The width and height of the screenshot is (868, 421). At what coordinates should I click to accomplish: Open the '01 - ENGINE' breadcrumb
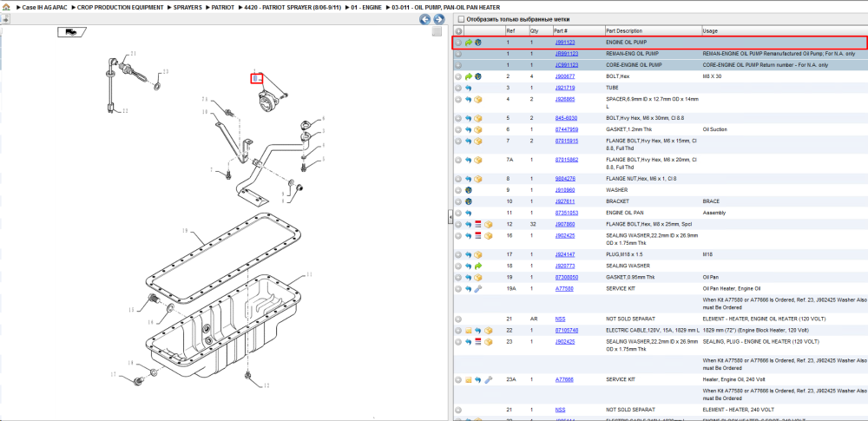pyautogui.click(x=366, y=8)
